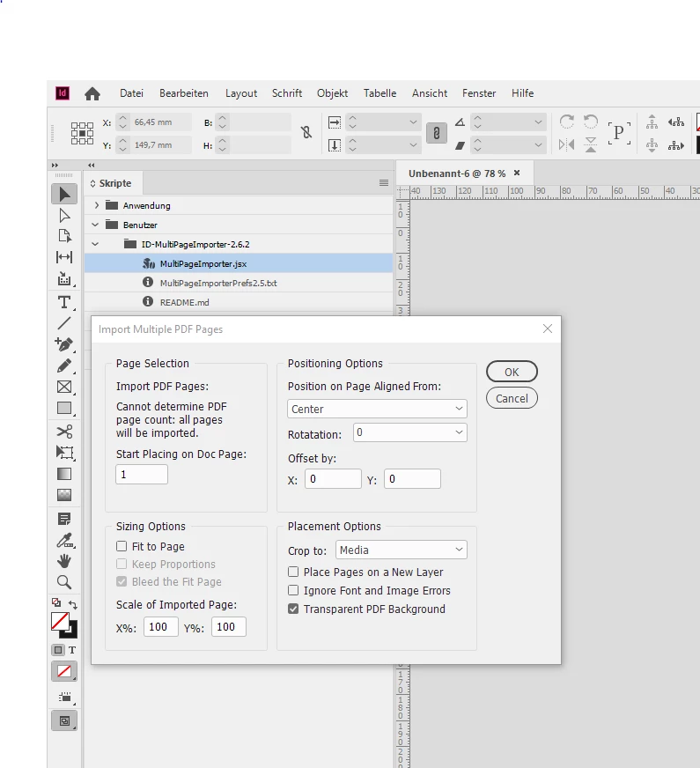Open the Objekt menu
The height and width of the screenshot is (768, 700).
tap(332, 93)
